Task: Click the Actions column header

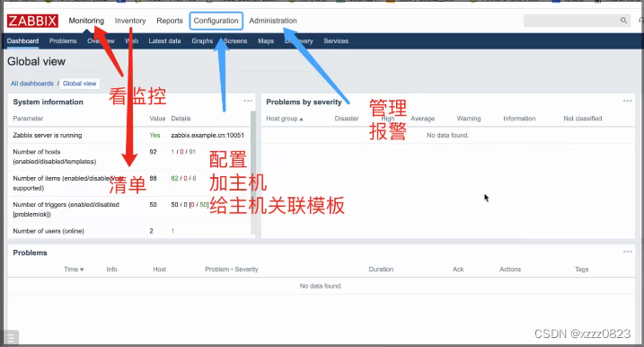Action: pos(510,270)
